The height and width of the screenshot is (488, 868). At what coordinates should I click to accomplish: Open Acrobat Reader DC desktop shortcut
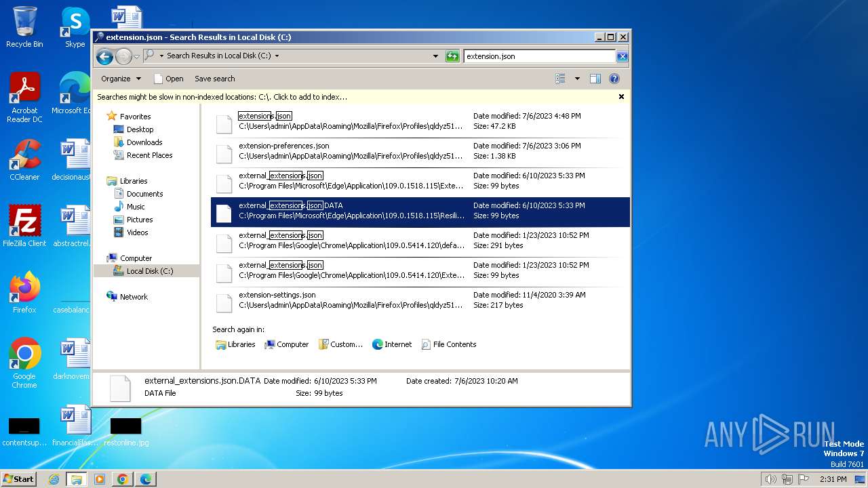24,98
